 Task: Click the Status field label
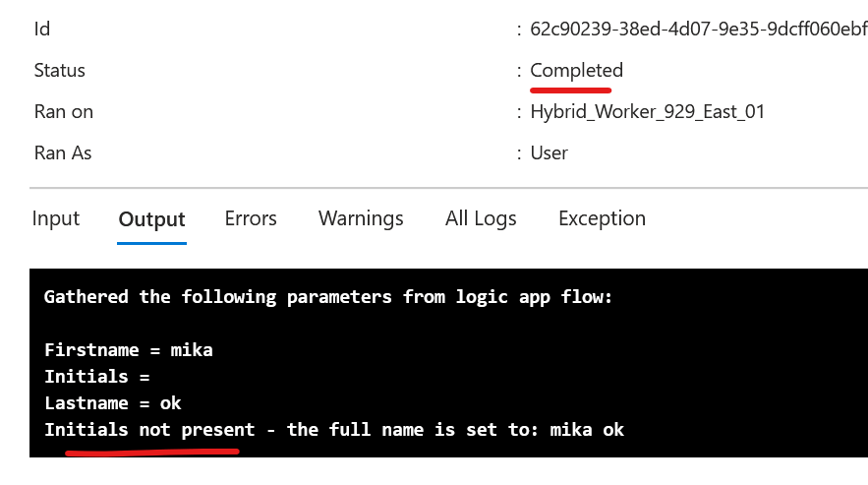(59, 71)
